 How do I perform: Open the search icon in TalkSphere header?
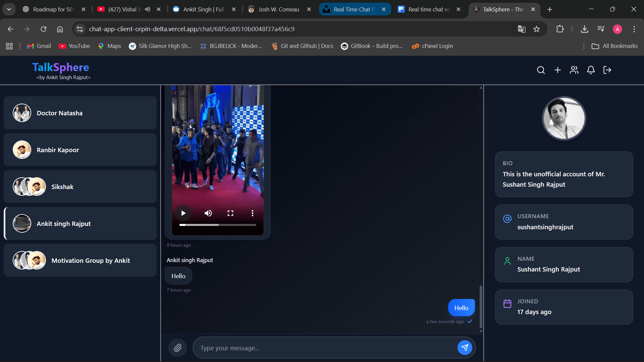541,70
